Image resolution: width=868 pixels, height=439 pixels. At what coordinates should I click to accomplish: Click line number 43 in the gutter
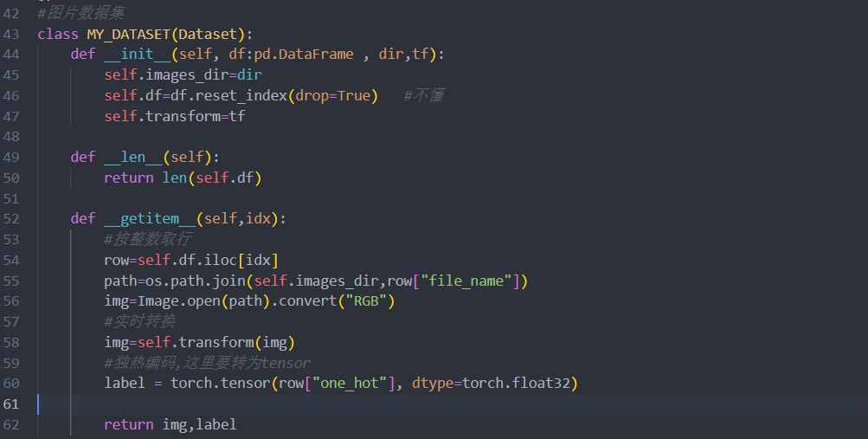[11, 35]
